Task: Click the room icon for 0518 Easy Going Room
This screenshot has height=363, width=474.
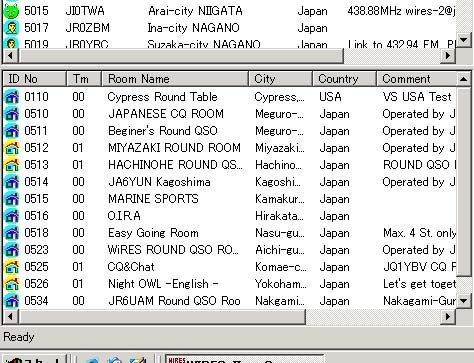Action: coord(12,233)
